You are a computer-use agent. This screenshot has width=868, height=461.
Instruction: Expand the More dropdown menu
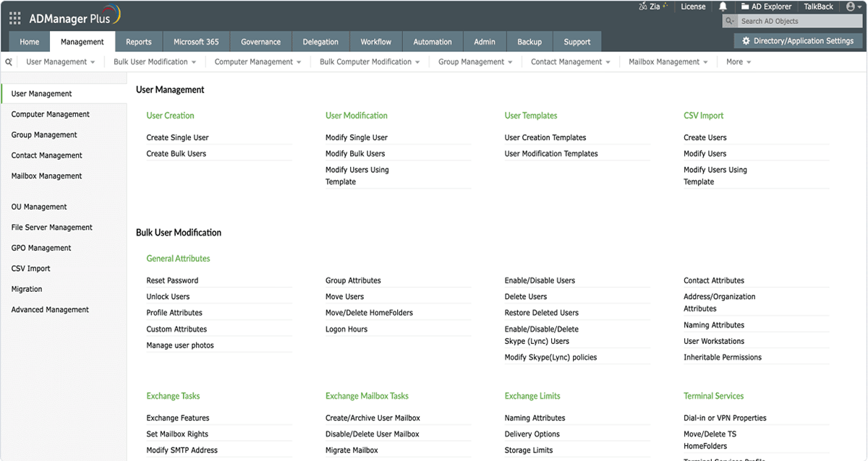pyautogui.click(x=739, y=62)
